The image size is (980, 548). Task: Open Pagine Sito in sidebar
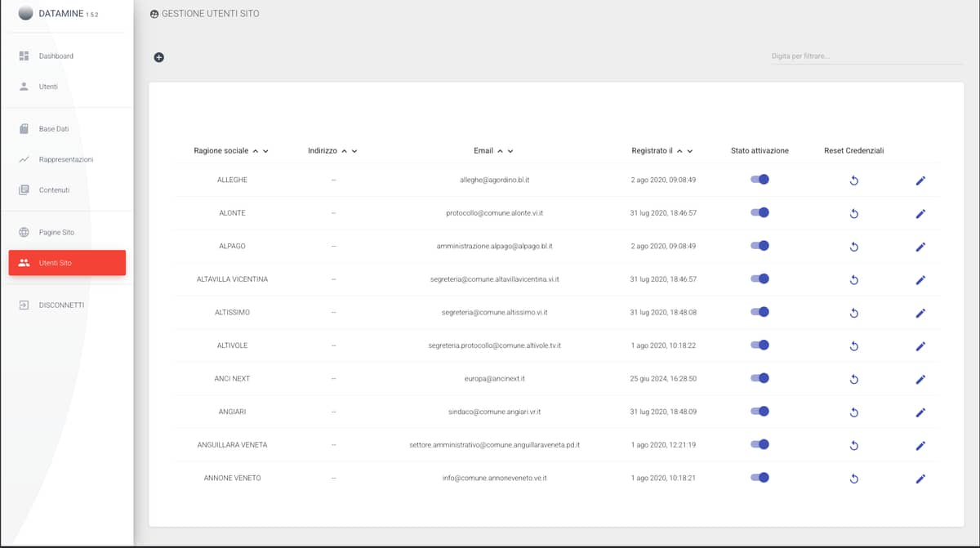[67, 232]
